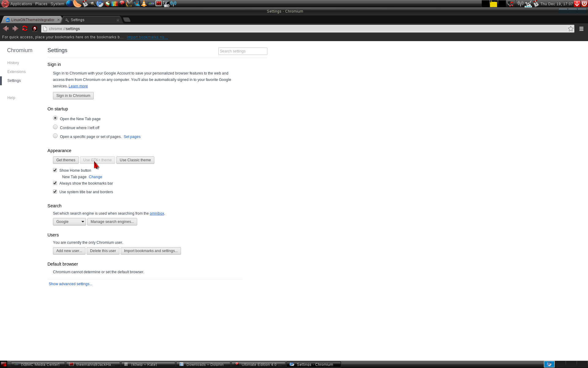This screenshot has height=368, width=588.
Task: Open the Ultimate Edition logo menu icon
Action: pos(5,4)
